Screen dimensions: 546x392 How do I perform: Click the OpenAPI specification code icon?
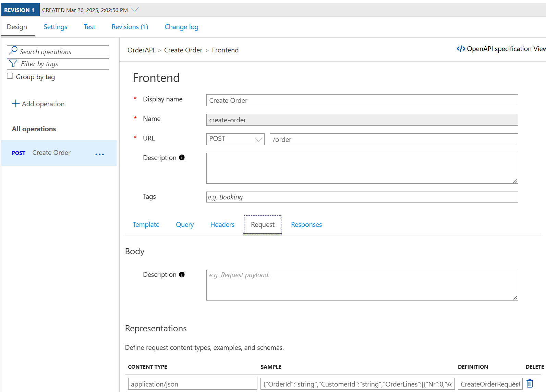pyautogui.click(x=461, y=49)
